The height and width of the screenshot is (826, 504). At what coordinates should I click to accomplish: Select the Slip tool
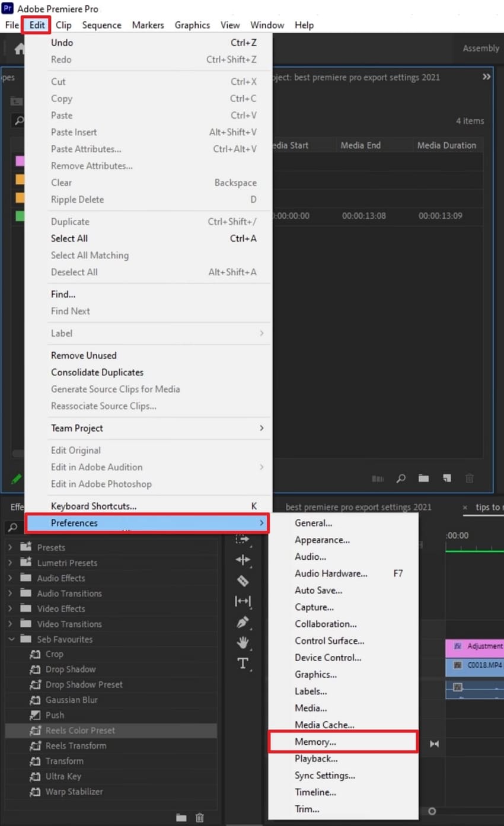tap(243, 601)
